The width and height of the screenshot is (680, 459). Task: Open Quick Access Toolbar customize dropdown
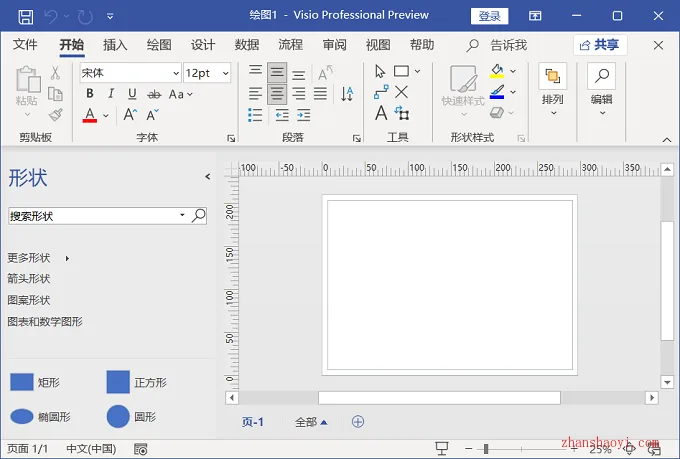pos(110,16)
